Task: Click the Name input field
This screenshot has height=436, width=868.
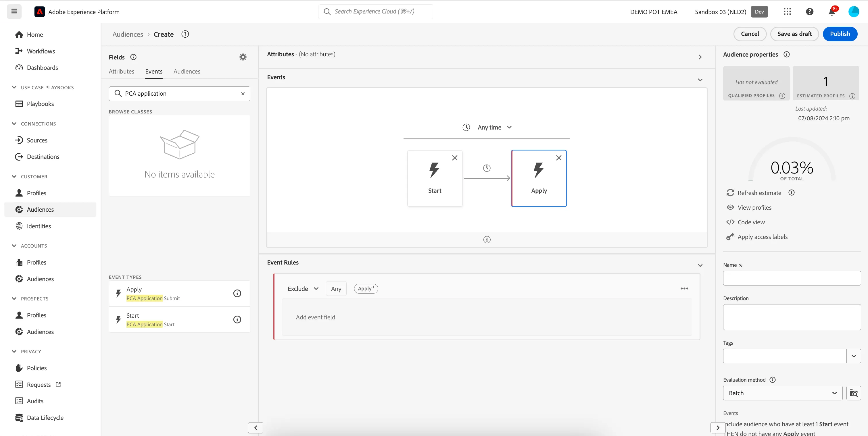Action: click(x=792, y=278)
